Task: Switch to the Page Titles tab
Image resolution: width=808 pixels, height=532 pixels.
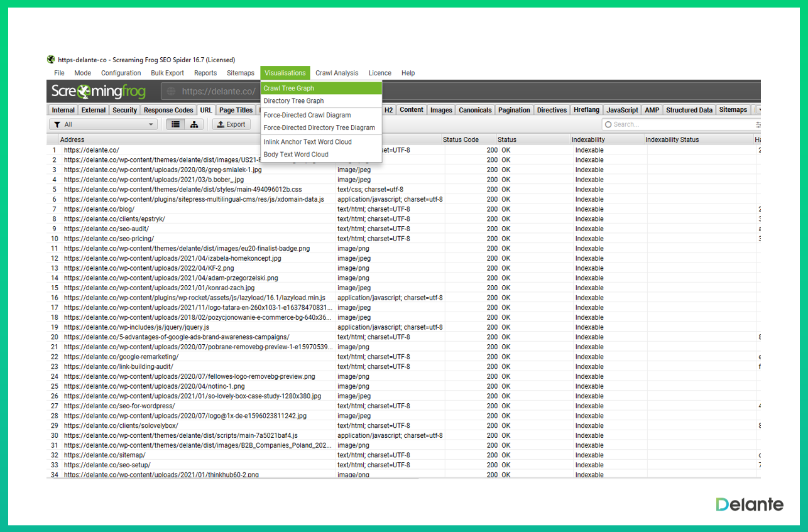Action: pos(236,110)
